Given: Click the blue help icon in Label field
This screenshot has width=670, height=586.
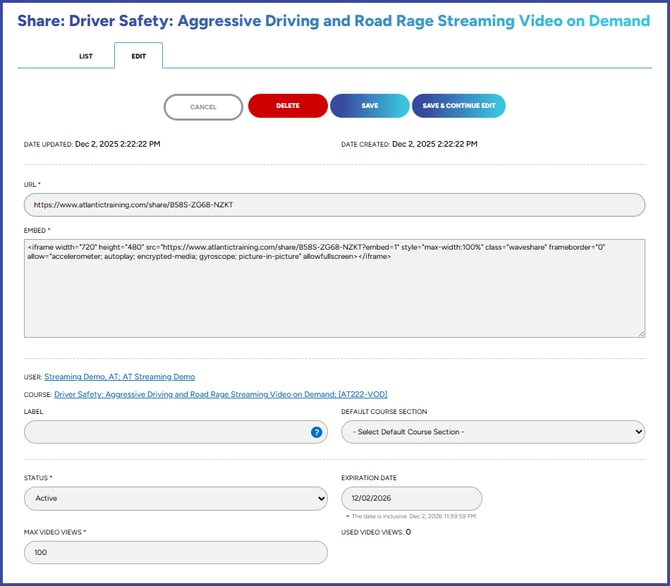Looking at the screenshot, I should tap(316, 432).
